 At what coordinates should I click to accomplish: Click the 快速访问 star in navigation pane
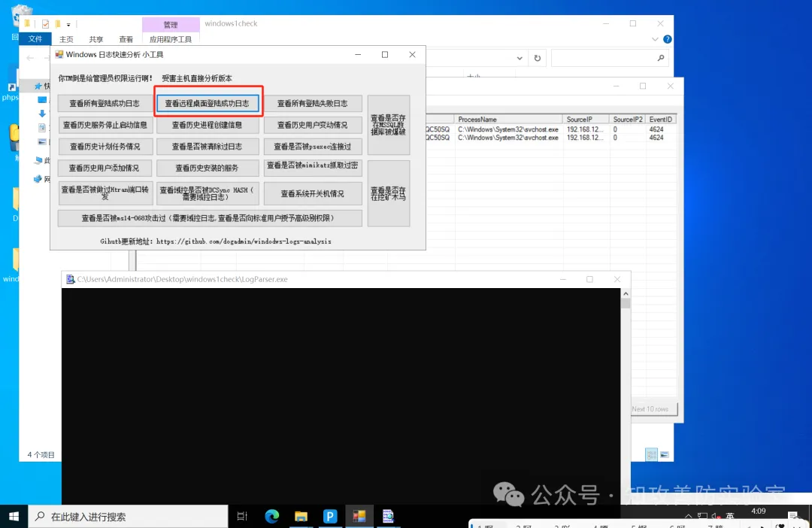tap(38, 86)
